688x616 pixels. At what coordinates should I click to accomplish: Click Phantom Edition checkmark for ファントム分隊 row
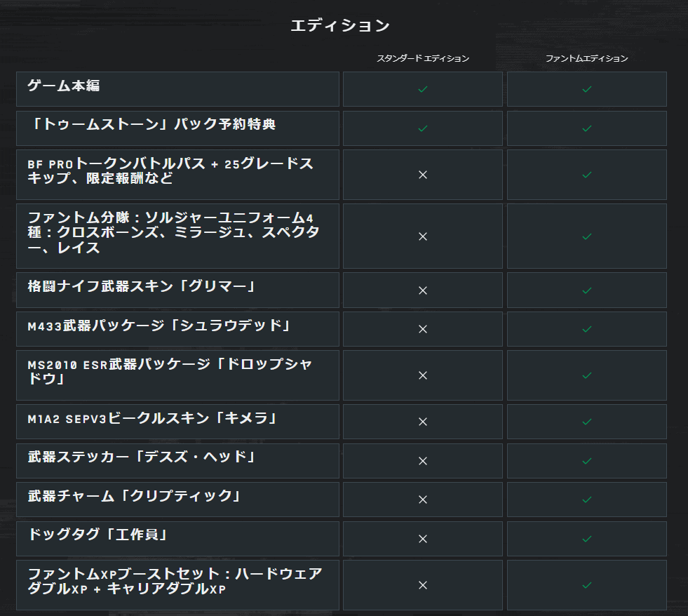click(x=586, y=236)
